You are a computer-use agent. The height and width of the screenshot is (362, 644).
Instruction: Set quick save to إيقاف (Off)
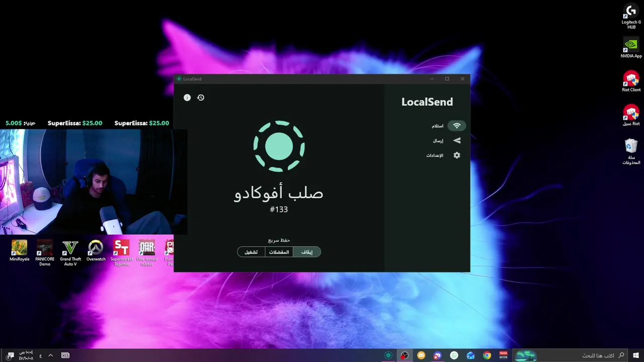click(307, 252)
